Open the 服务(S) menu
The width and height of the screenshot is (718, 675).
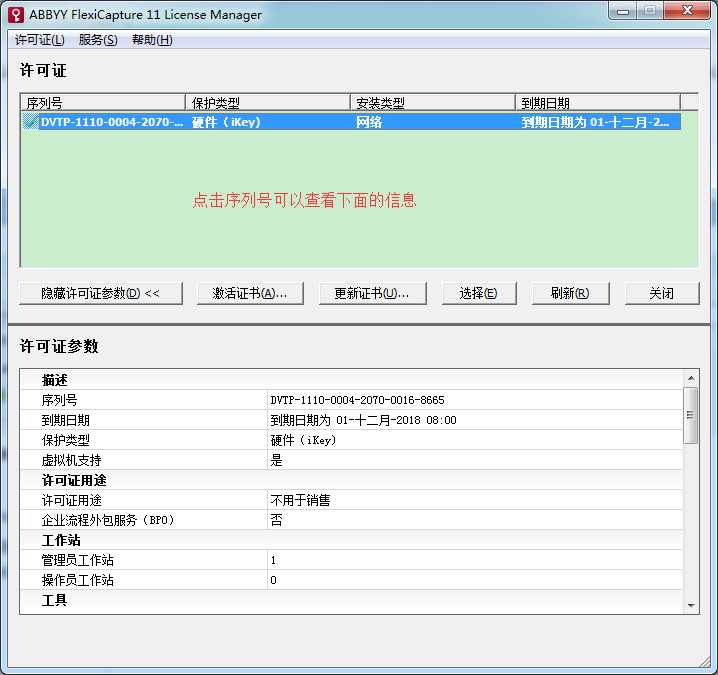98,40
